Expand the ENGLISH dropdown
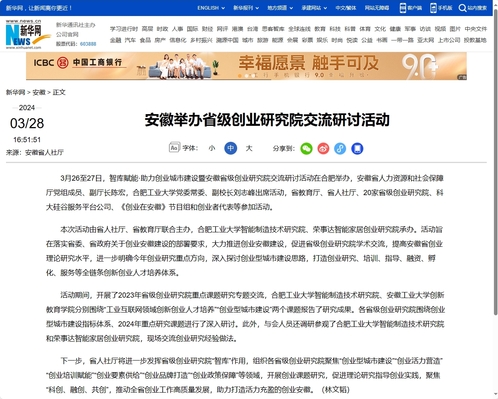Screen dimensions: 498x399 click(x=211, y=8)
